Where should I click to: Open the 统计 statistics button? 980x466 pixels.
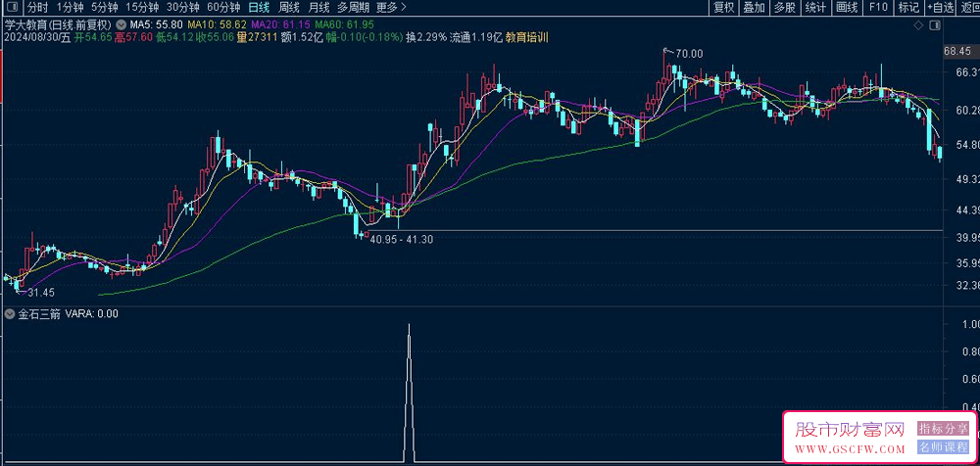tap(815, 8)
